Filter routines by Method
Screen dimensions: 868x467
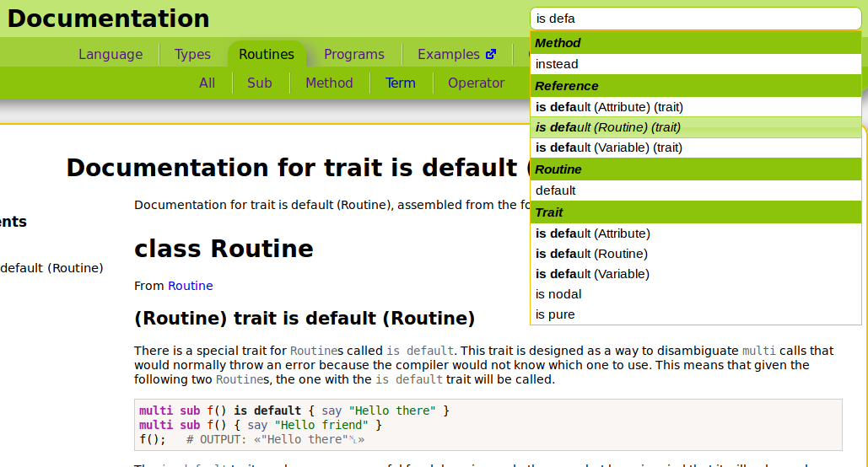(x=329, y=83)
